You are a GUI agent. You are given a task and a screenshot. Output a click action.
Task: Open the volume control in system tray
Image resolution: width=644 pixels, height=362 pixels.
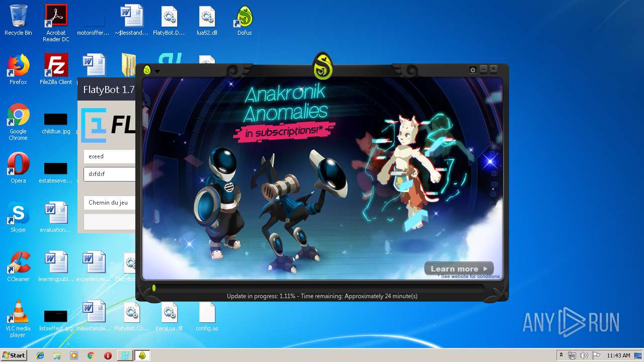584,355
